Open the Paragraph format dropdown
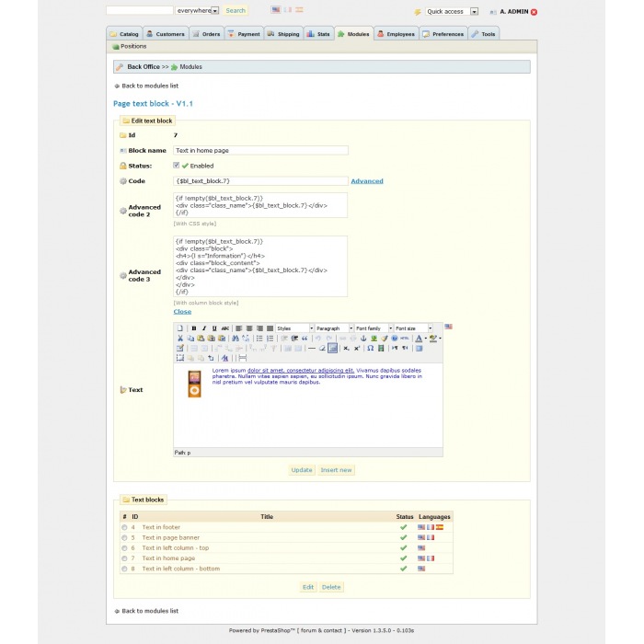644x644 pixels. pyautogui.click(x=334, y=328)
